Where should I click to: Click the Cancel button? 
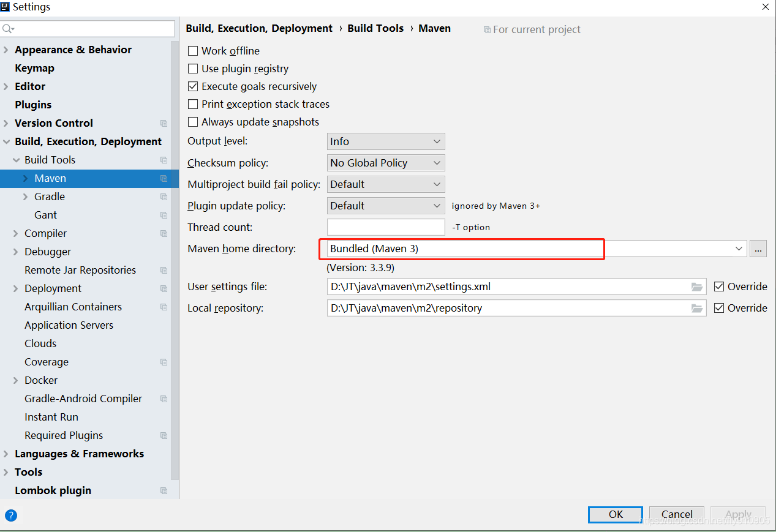point(677,514)
